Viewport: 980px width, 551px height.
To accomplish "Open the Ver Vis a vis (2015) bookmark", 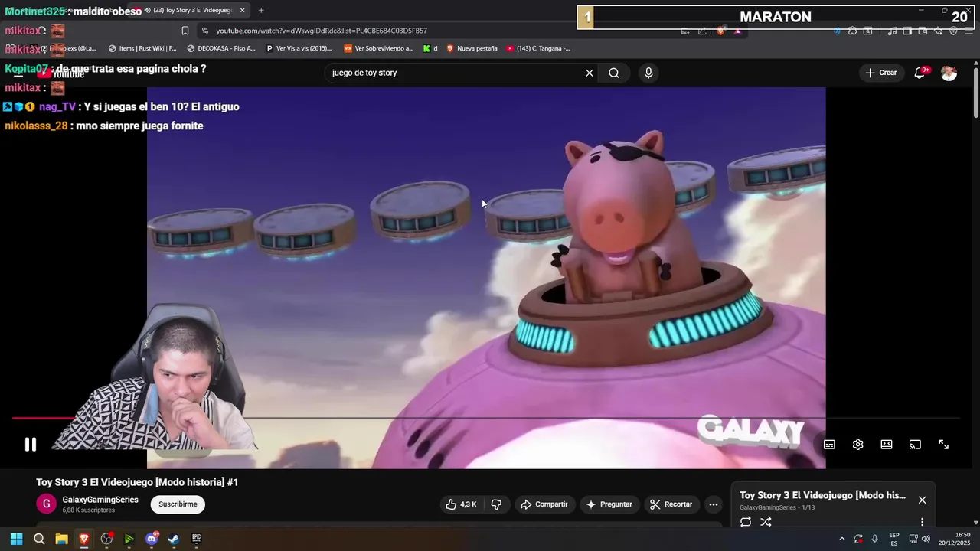I will [299, 48].
